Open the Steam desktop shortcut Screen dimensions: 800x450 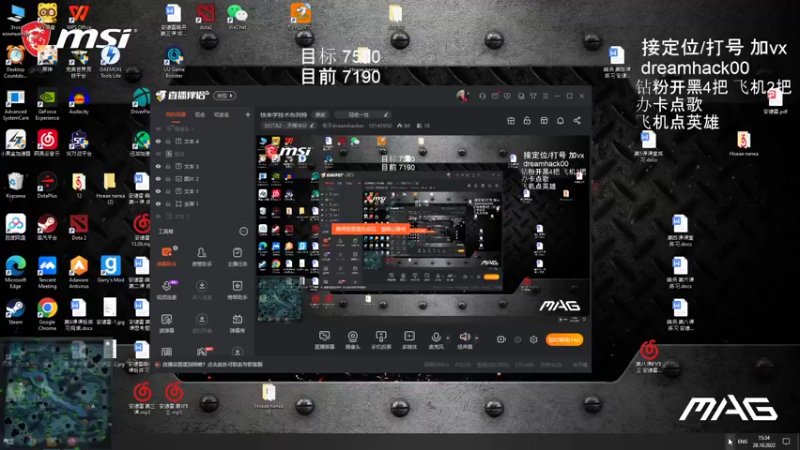click(x=15, y=311)
